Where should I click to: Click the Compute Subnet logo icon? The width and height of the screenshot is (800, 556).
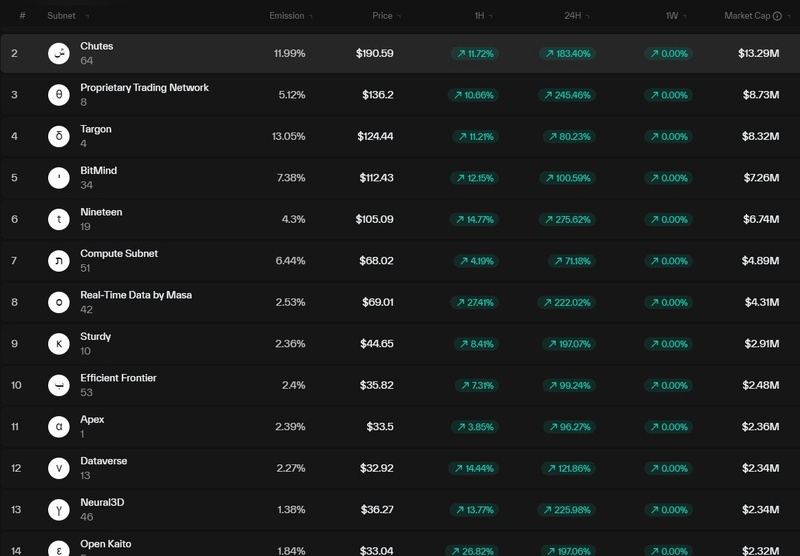tap(59, 261)
